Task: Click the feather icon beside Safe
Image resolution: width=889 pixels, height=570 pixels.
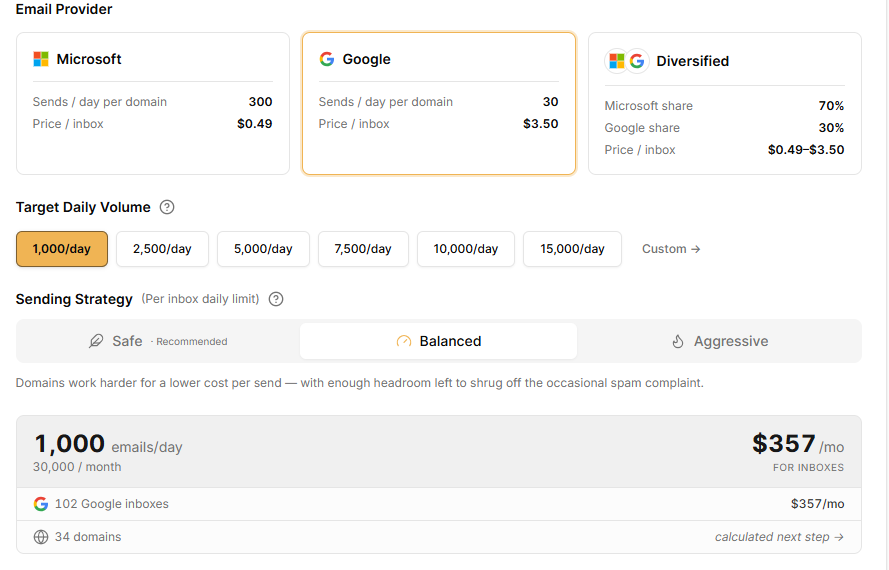Action: point(96,341)
